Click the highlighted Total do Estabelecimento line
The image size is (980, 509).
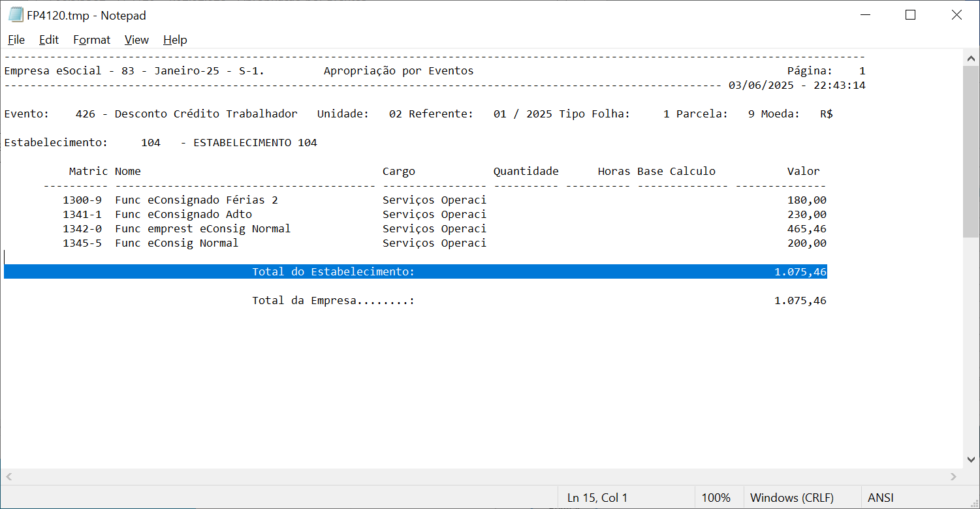tap(333, 272)
